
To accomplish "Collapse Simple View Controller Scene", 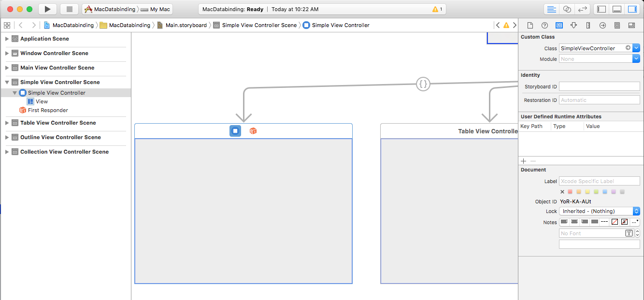I will [7, 82].
